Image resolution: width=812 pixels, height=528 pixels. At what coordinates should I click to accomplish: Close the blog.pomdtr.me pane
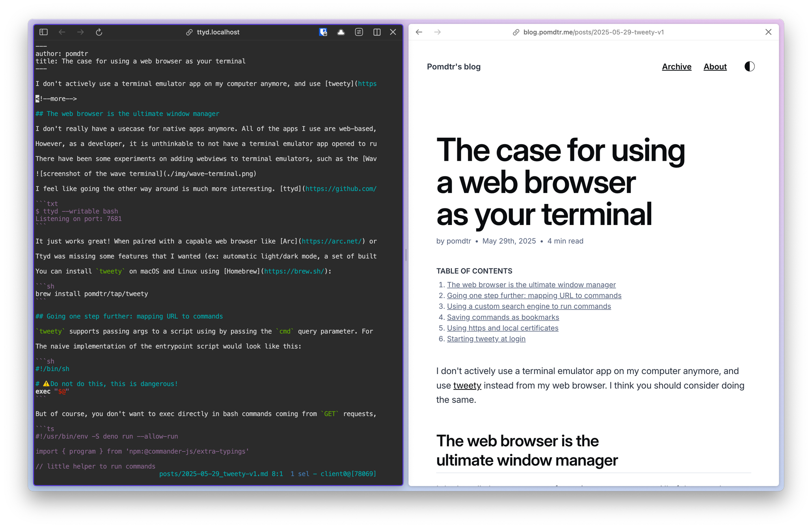click(768, 32)
